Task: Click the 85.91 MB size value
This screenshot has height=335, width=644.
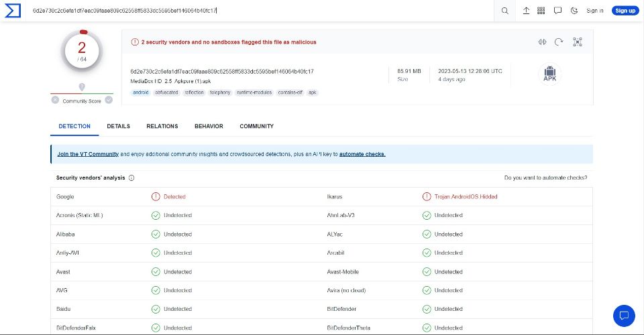Action: pyautogui.click(x=409, y=71)
